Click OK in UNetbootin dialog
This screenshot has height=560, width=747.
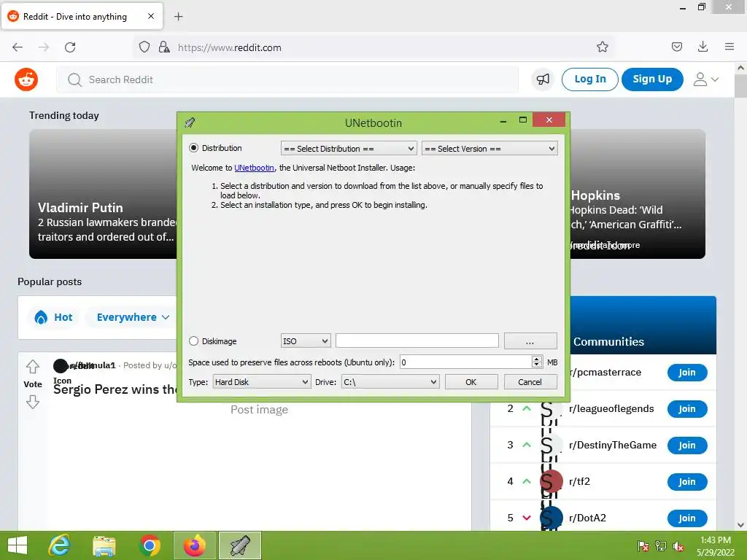pos(471,382)
